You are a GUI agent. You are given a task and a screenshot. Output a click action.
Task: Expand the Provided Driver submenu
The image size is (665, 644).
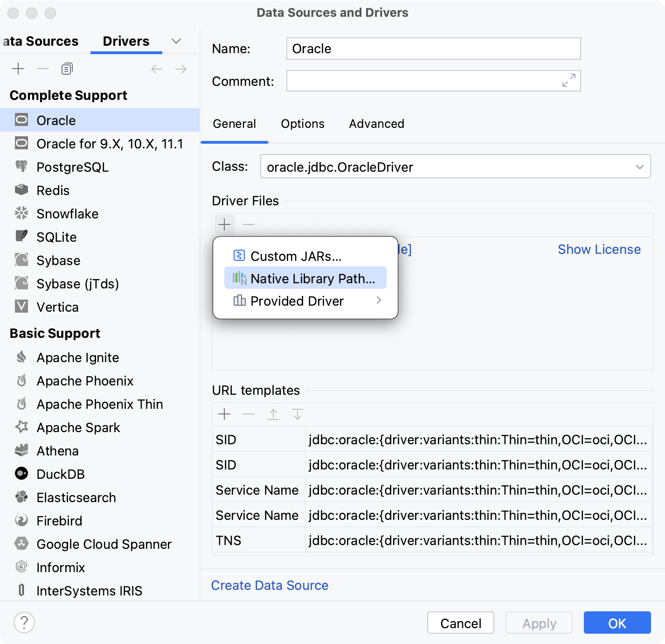click(x=379, y=301)
